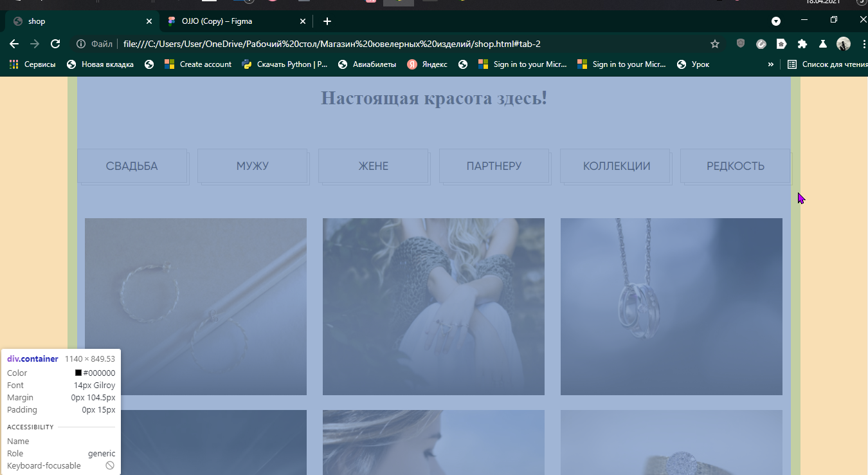Open the Авиабилеты bookmark
Screen dimensions: 868x475
tap(367, 64)
